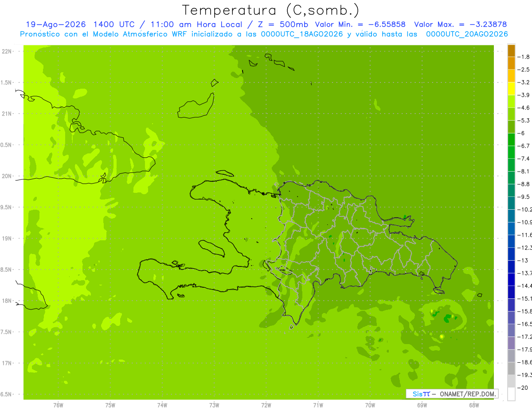Viewport: 532px width, 411px height.
Task: Click the '20N' latitude label
Action: [7, 176]
